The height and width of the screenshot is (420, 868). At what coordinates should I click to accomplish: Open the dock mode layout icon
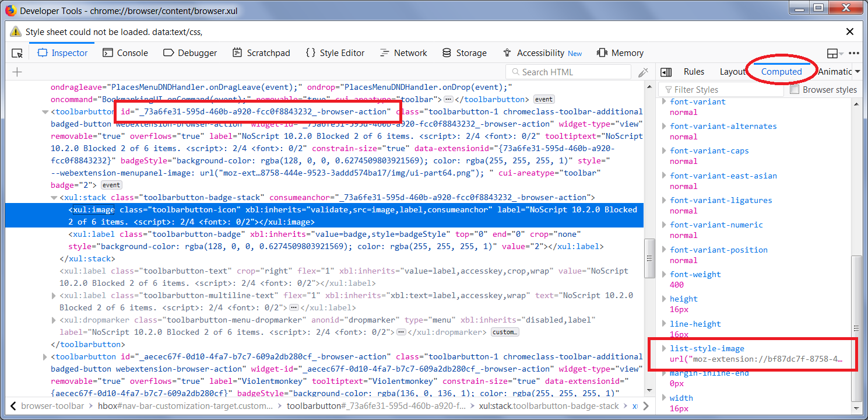click(x=835, y=53)
